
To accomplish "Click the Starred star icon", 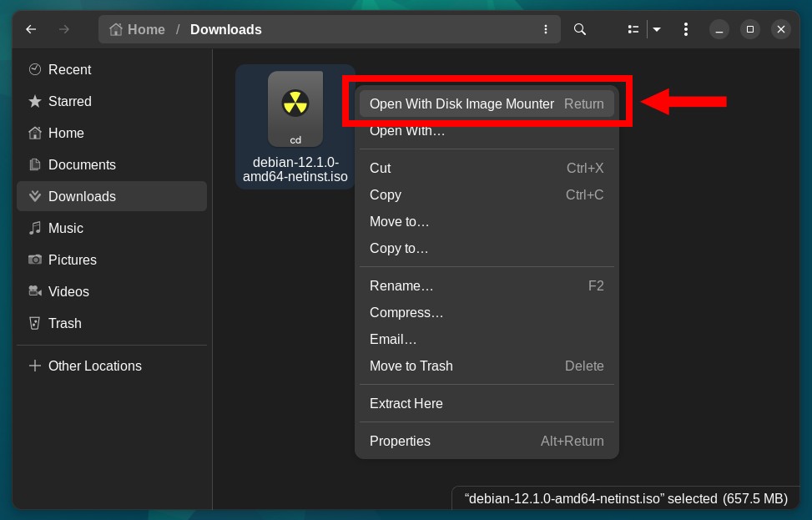I will (35, 101).
